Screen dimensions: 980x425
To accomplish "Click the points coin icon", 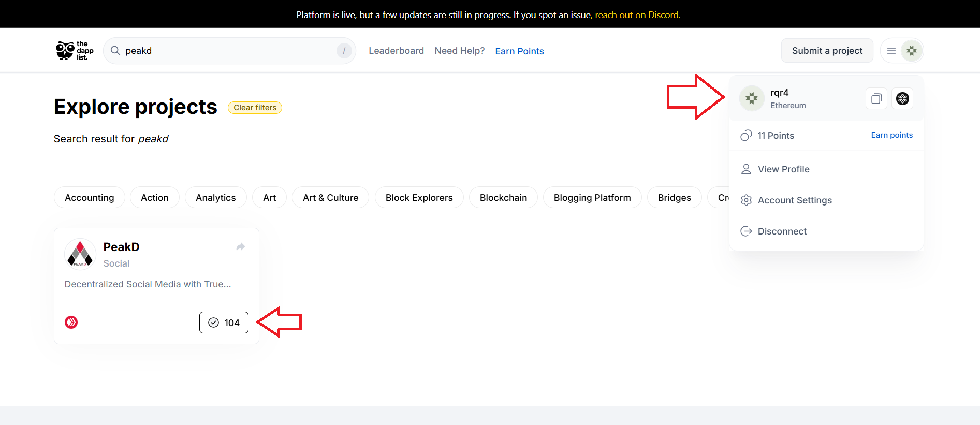I will point(746,136).
